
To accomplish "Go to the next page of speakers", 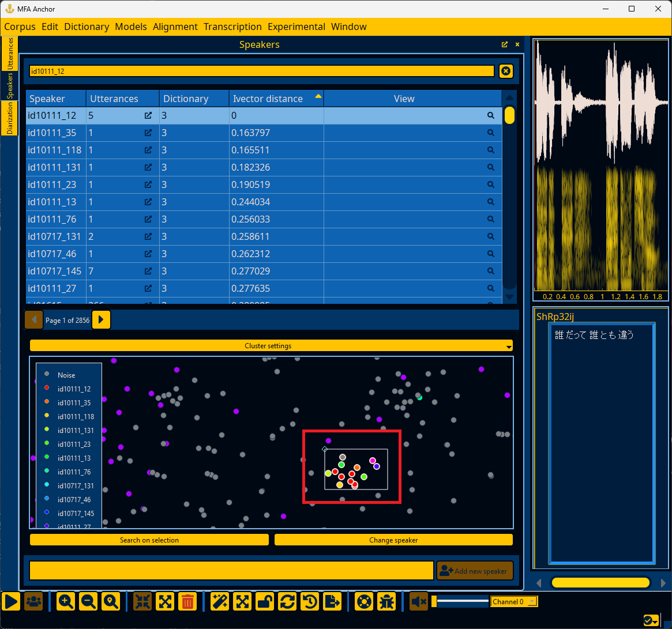I will pos(101,319).
